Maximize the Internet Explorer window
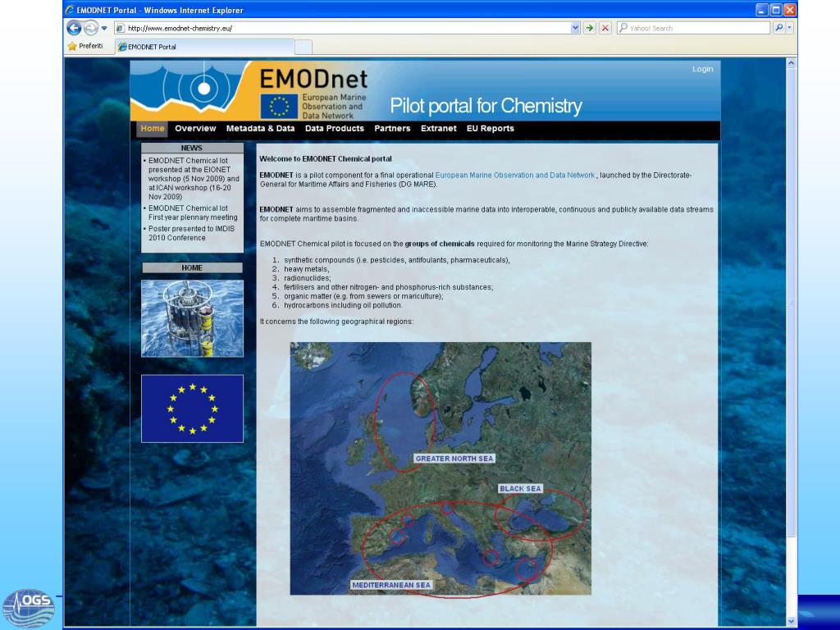Viewport: 840px width, 630px height. [x=776, y=10]
